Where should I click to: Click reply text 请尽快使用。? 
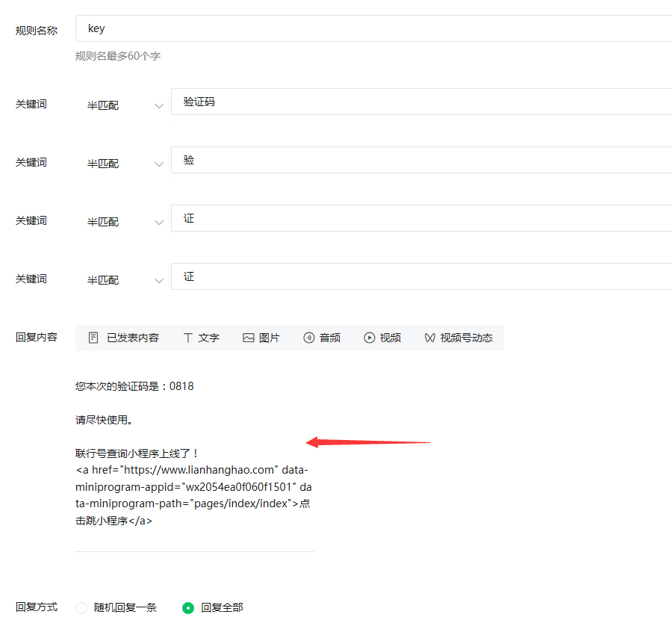coord(104,420)
